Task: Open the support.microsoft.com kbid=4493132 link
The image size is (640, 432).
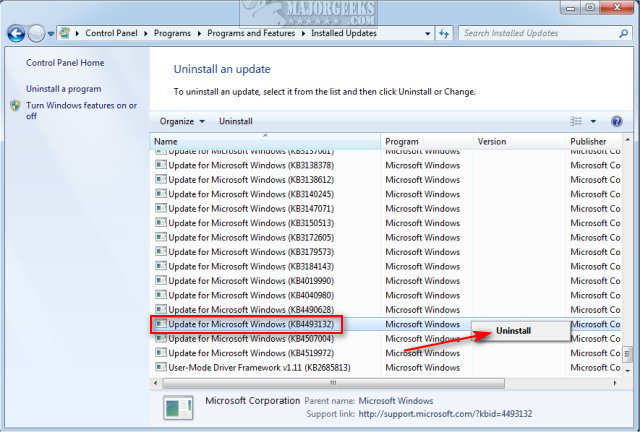Action: tap(445, 414)
